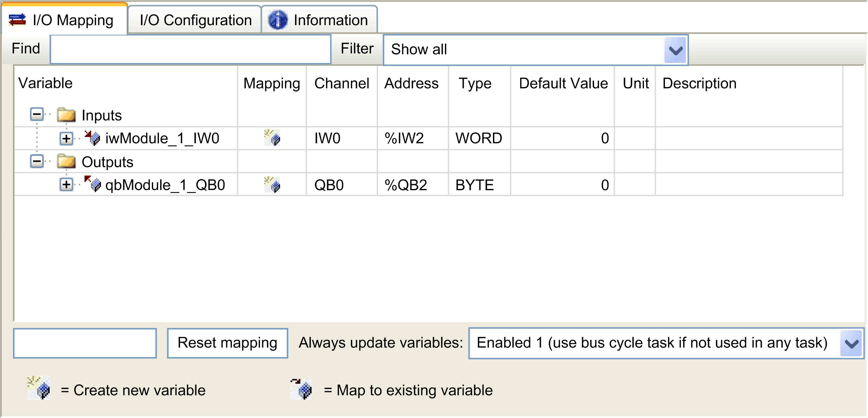This screenshot has width=868, height=418.
Task: Click create-variable mapping icon in IW0 row
Action: [x=272, y=138]
